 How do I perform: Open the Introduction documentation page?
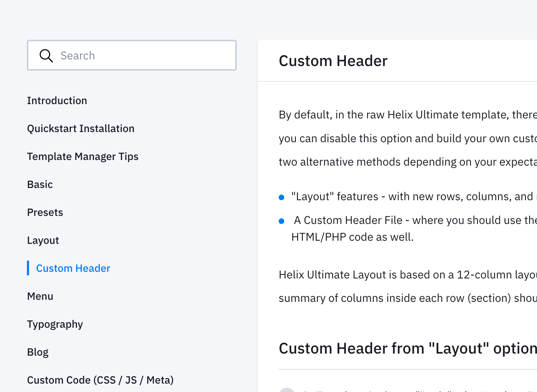(x=57, y=101)
